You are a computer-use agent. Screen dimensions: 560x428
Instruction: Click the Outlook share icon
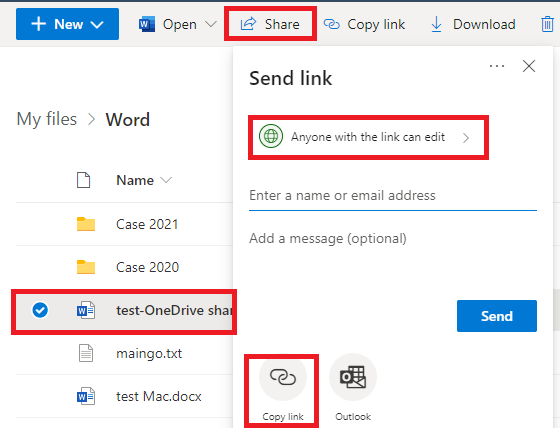click(x=353, y=377)
